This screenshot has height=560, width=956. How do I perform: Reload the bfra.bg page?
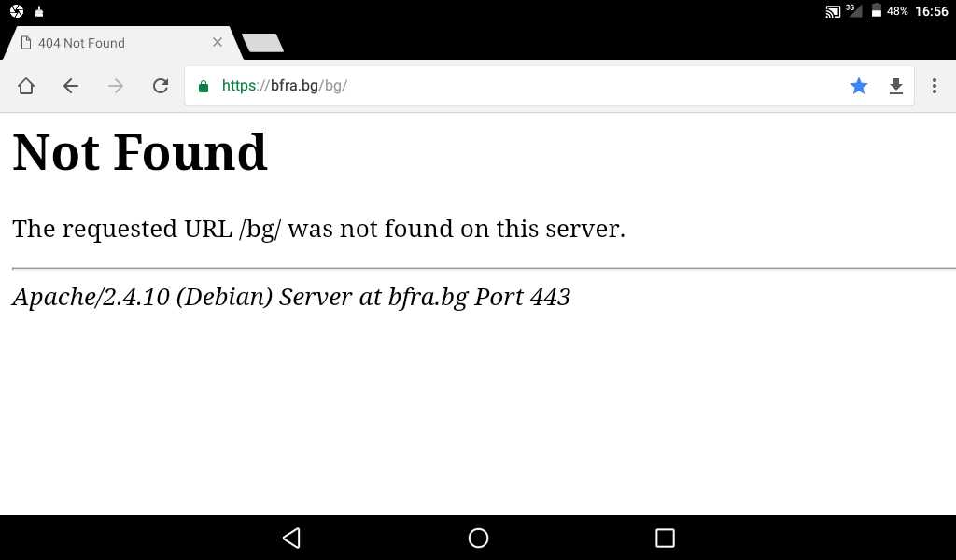pos(161,86)
